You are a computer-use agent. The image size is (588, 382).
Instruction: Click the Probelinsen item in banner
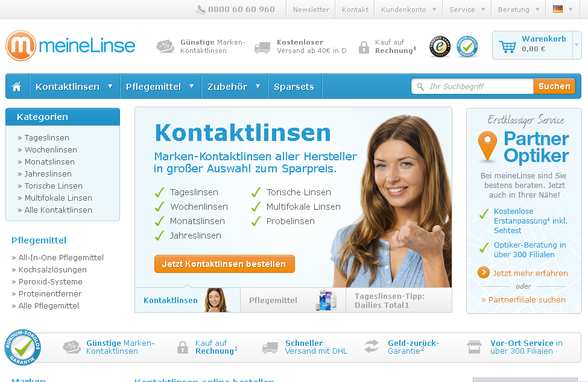point(290,221)
